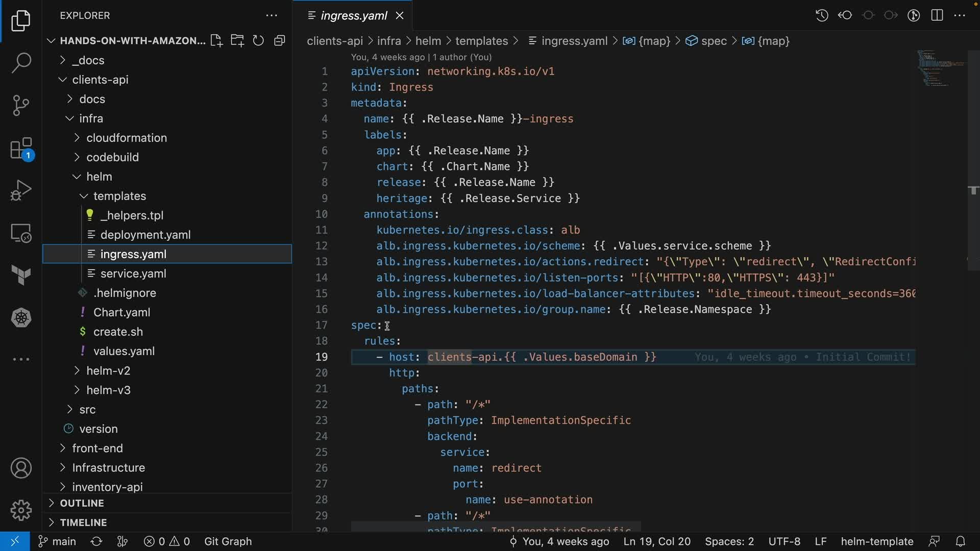Open deployment.yaml from the file tree

[x=145, y=235]
